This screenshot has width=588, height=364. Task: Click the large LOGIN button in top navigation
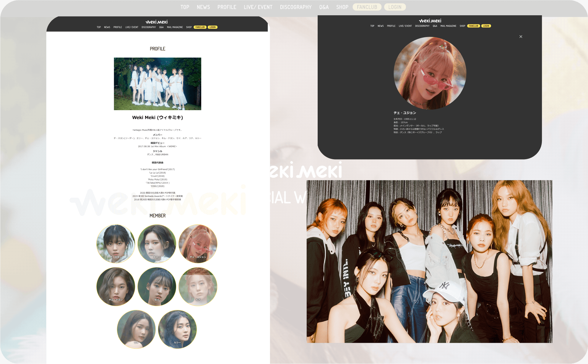coord(395,7)
